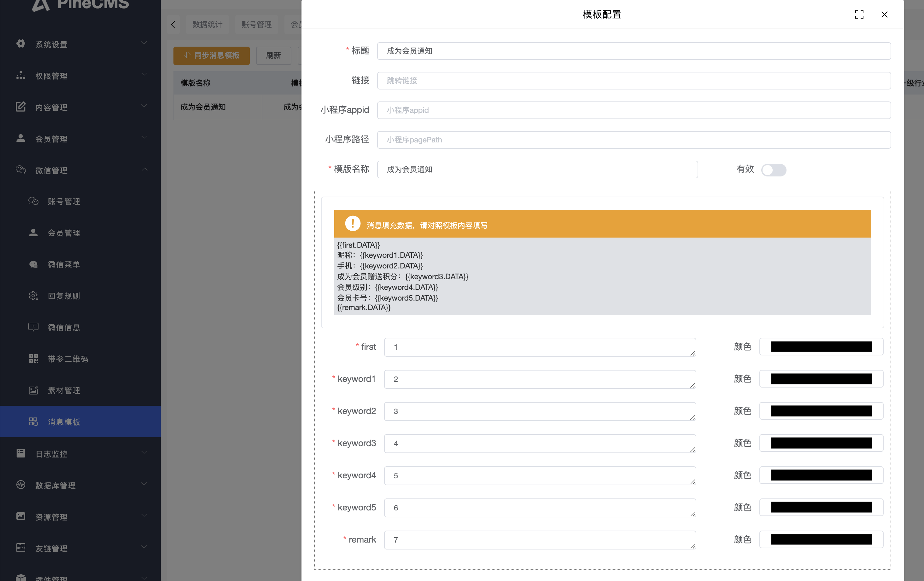Viewport: 924px width, 581px height.
Task: Click the 数据库管理 icon in sidebar
Action: pyautogui.click(x=21, y=485)
